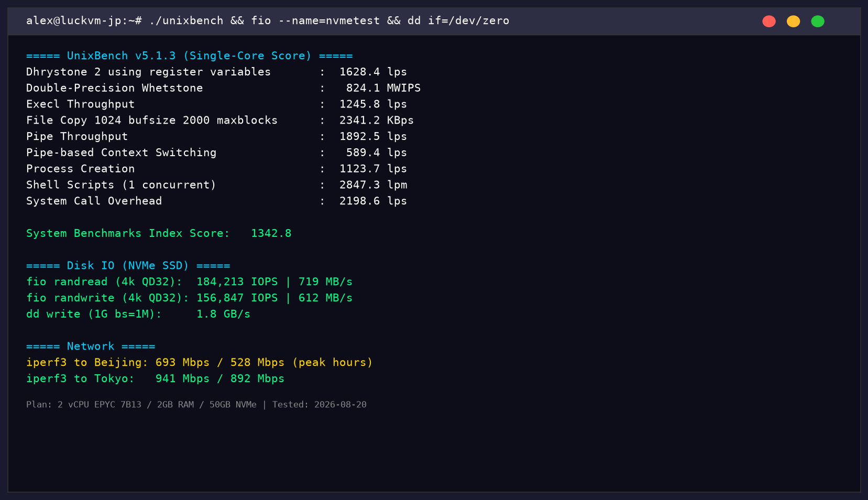Image resolution: width=868 pixels, height=500 pixels.
Task: Click the 612 MB/s value
Action: click(325, 298)
